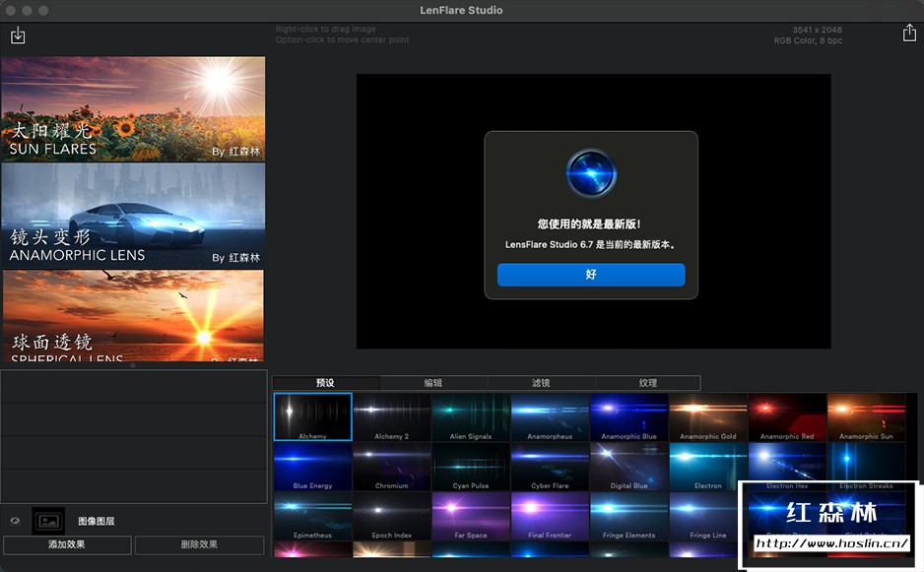924x572 pixels.
Task: Choose the Epoch Index preset
Action: coord(392,516)
